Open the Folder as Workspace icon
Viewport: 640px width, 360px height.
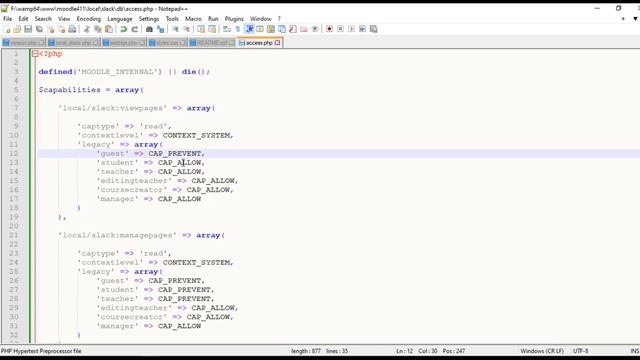pyautogui.click(x=304, y=29)
